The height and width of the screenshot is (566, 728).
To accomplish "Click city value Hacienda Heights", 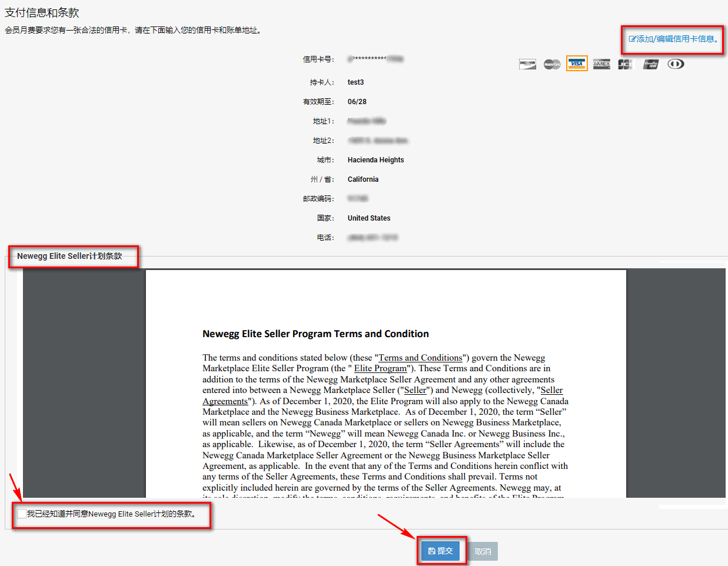I will click(375, 160).
